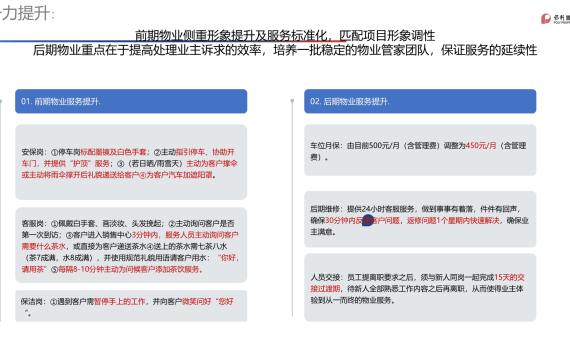Screen dimensions: 570x360
Task: Click the red text "标配墨镜及白色手套"
Action: click(x=113, y=152)
